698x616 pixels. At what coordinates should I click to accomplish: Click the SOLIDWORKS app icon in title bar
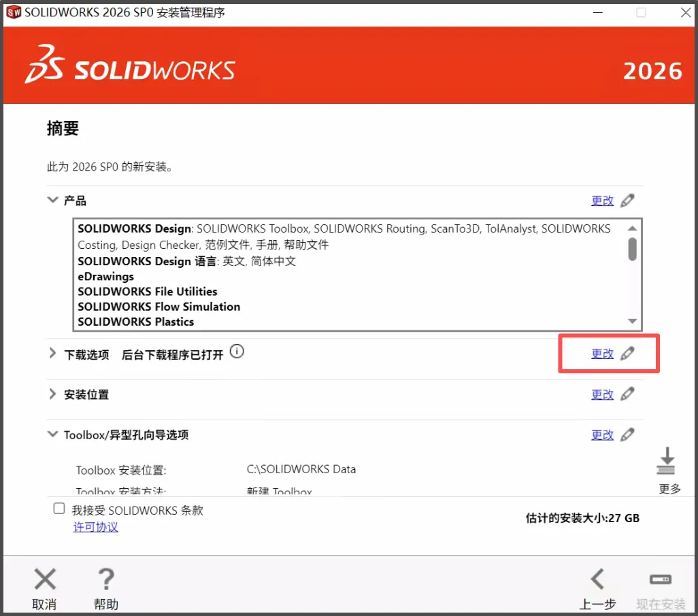pyautogui.click(x=14, y=12)
